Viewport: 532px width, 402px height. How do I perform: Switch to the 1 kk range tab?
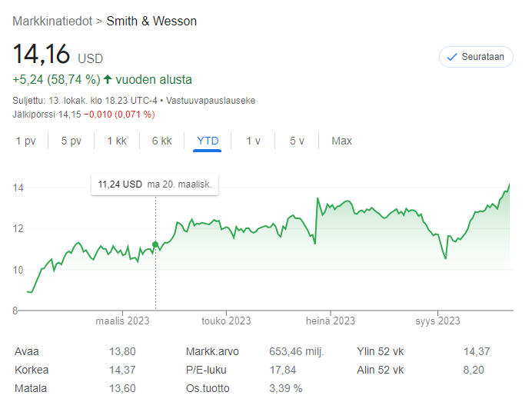coord(117,141)
